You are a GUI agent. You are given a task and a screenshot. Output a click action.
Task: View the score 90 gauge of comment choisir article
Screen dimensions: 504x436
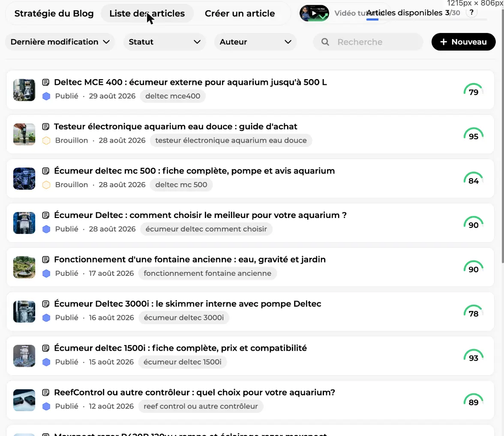pyautogui.click(x=474, y=223)
